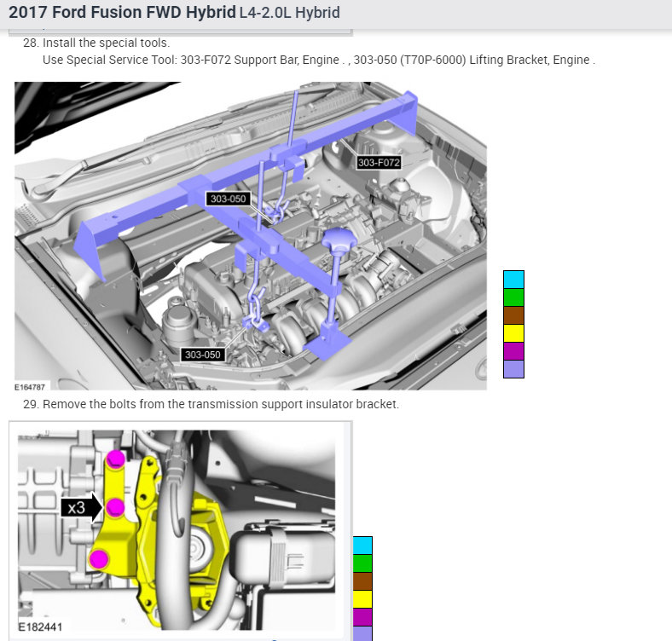Click the 303-F072 tool label
Image resolution: width=672 pixels, height=641 pixels.
click(379, 163)
